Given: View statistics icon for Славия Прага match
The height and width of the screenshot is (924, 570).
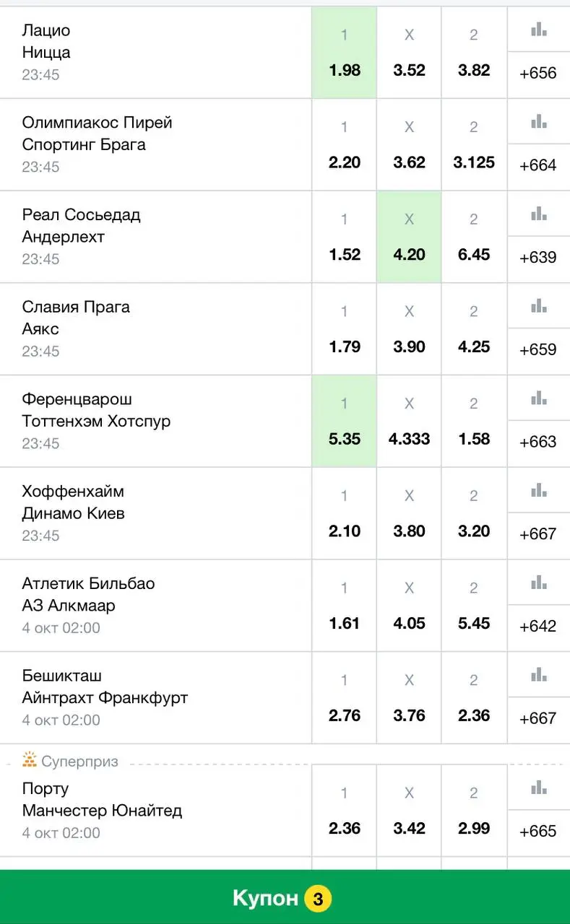Looking at the screenshot, I should coord(538,306).
